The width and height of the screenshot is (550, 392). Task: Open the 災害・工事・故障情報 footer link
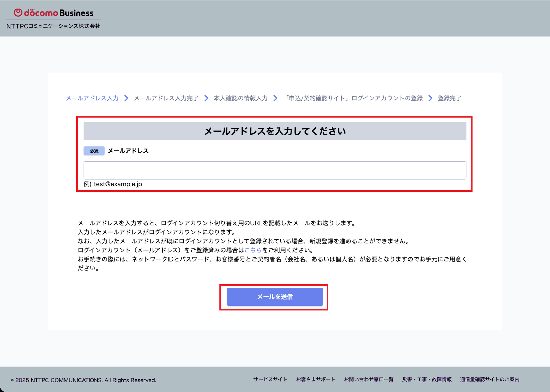(x=427, y=379)
